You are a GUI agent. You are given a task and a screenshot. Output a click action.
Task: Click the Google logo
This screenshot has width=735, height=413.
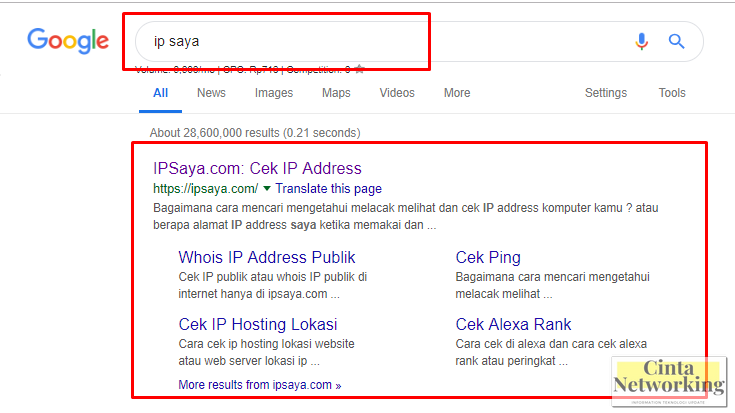pyautogui.click(x=68, y=41)
